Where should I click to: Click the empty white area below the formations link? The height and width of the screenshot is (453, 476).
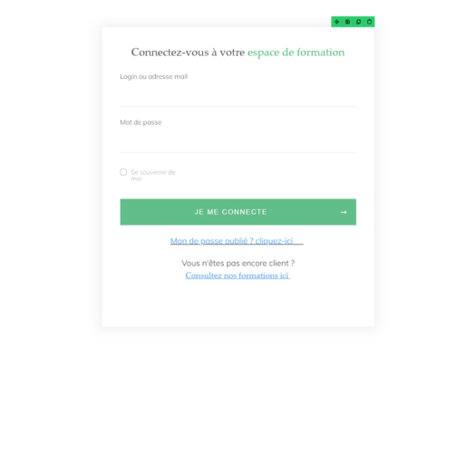[238, 304]
